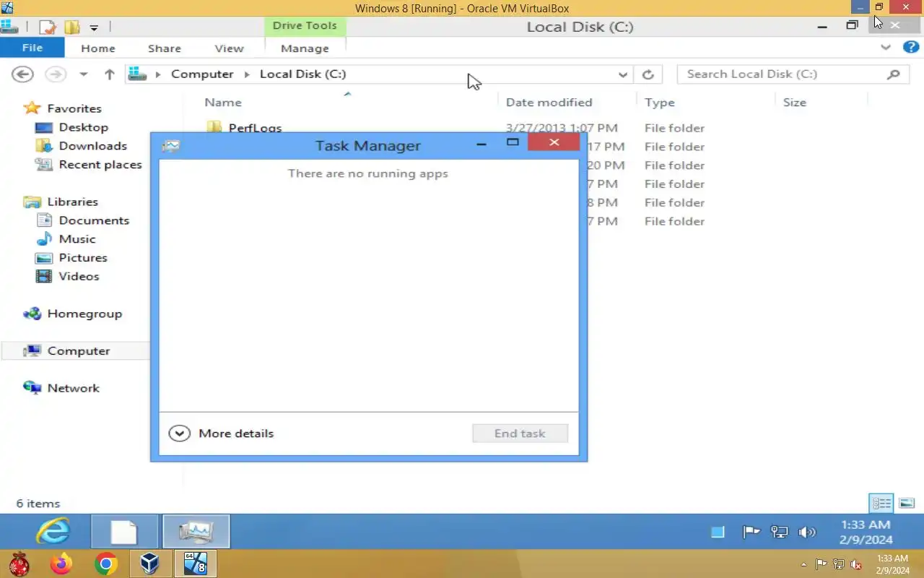This screenshot has height=578, width=924.
Task: Click the Properties icon in Quick Access Toolbar
Action: (48, 27)
